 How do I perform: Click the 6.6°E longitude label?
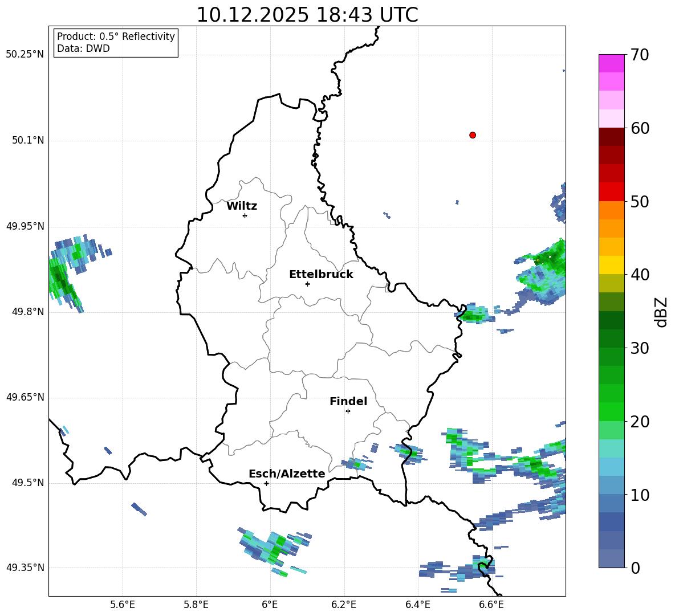tap(491, 605)
